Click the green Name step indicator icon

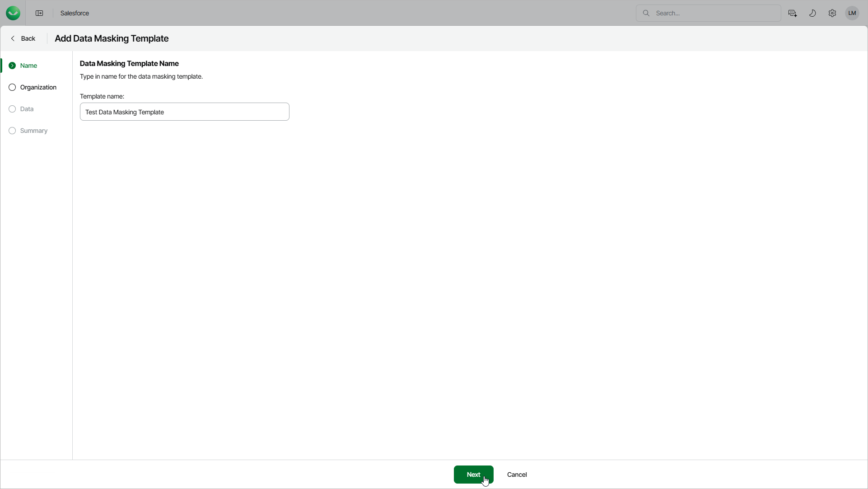coord(12,66)
